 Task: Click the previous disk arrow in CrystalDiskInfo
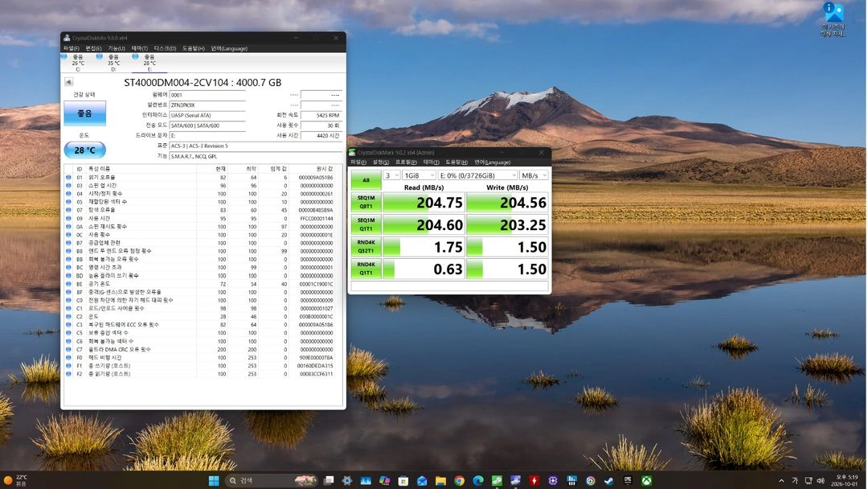68,82
